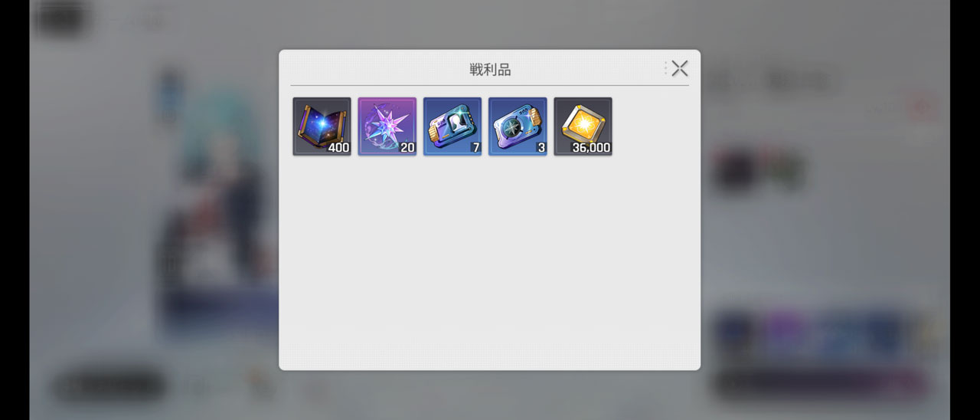Click the 7 count on portrait ticket
Viewport: 980px width, 420px height.
[x=475, y=147]
